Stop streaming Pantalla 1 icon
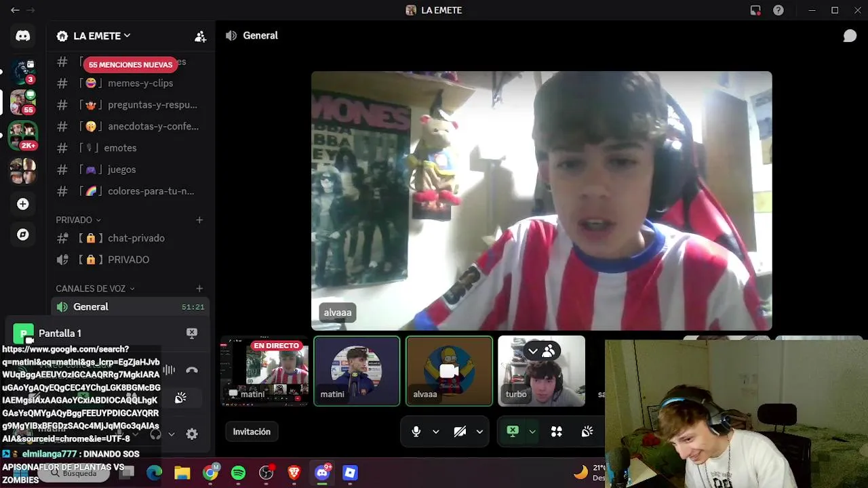The image size is (868, 488). pos(192,333)
